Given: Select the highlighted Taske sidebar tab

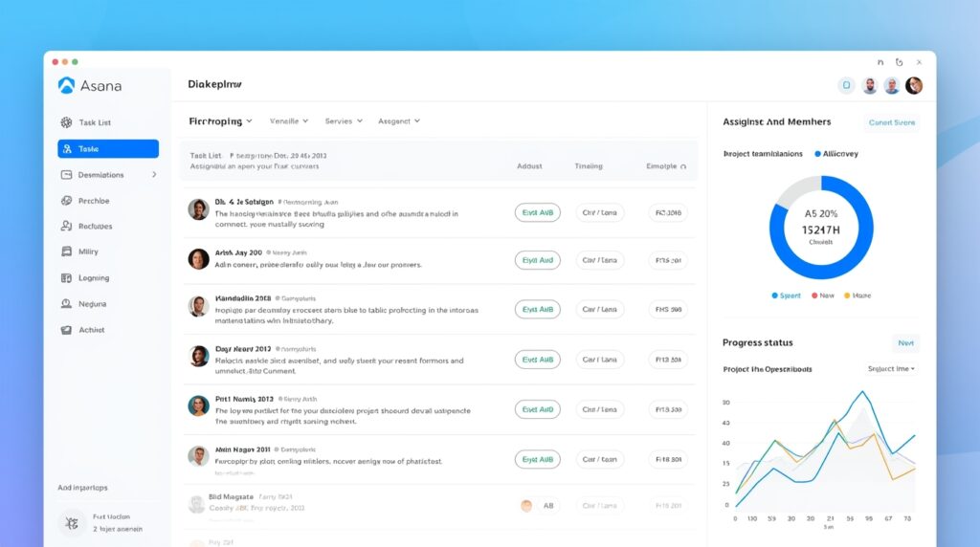Looking at the screenshot, I should (108, 149).
